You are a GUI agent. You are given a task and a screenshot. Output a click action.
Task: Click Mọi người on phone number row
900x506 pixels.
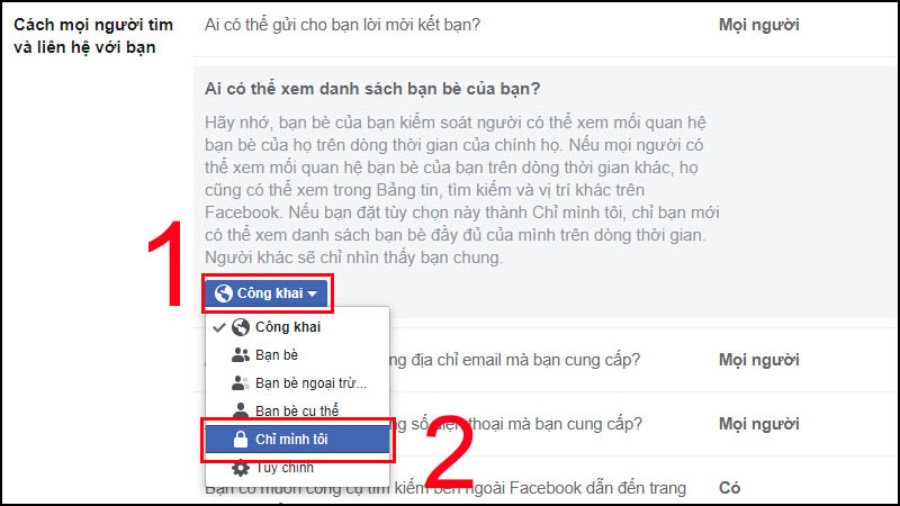759,424
